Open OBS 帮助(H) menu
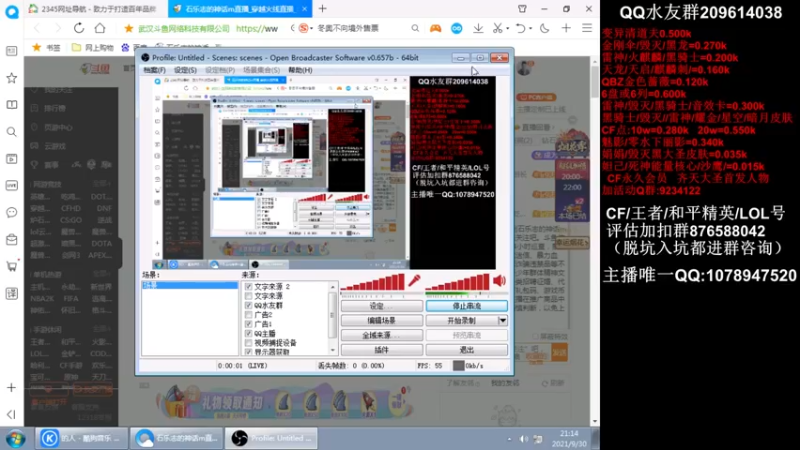Viewport: 800px width, 450px height. pos(300,70)
